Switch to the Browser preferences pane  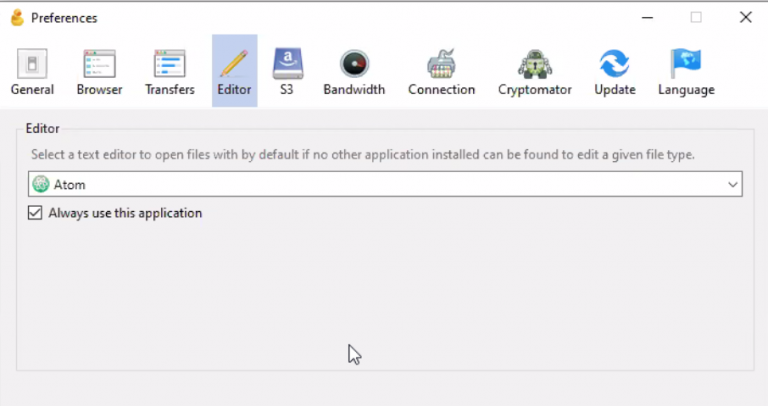[99, 65]
